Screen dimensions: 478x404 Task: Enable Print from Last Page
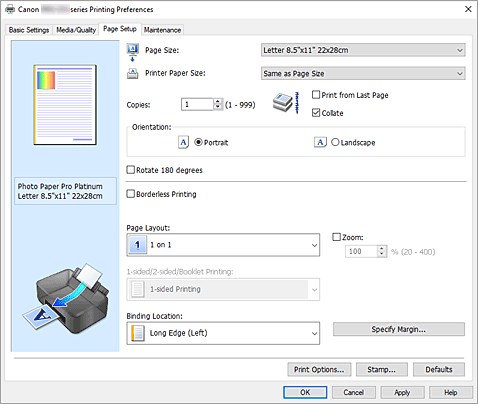[316, 95]
